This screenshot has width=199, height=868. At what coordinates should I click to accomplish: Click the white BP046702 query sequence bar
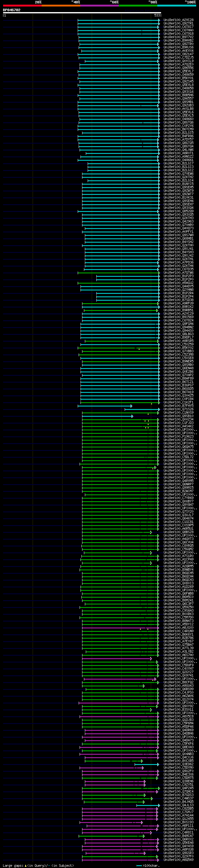82,13
